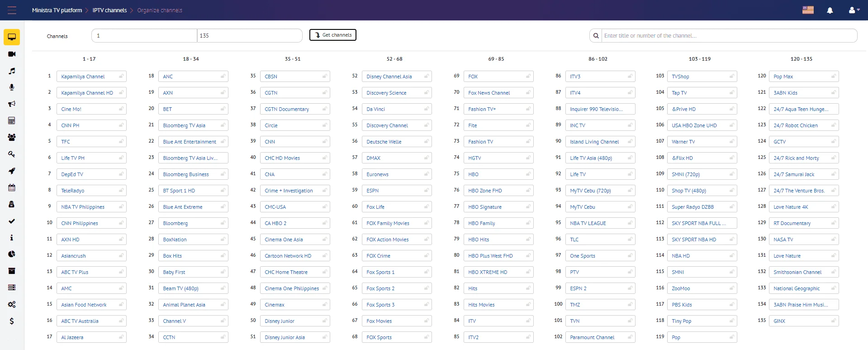868x350 pixels.
Task: Toggle the lock on TVShop
Action: (x=732, y=76)
